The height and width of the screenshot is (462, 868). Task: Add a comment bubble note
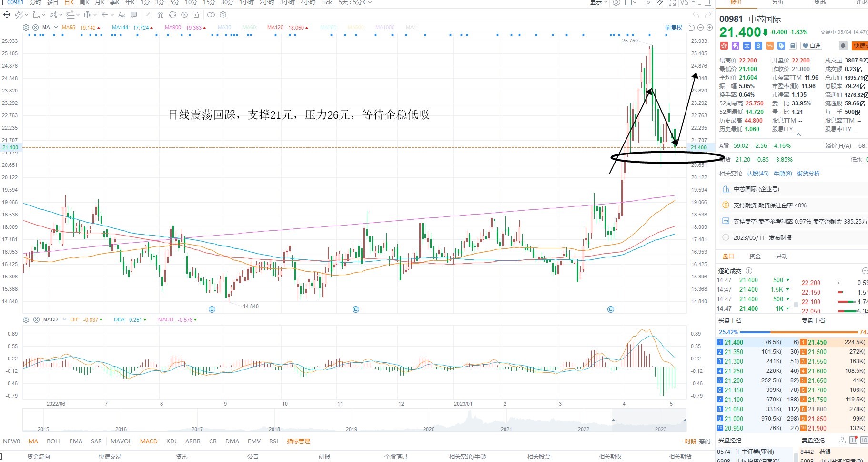coord(134,15)
